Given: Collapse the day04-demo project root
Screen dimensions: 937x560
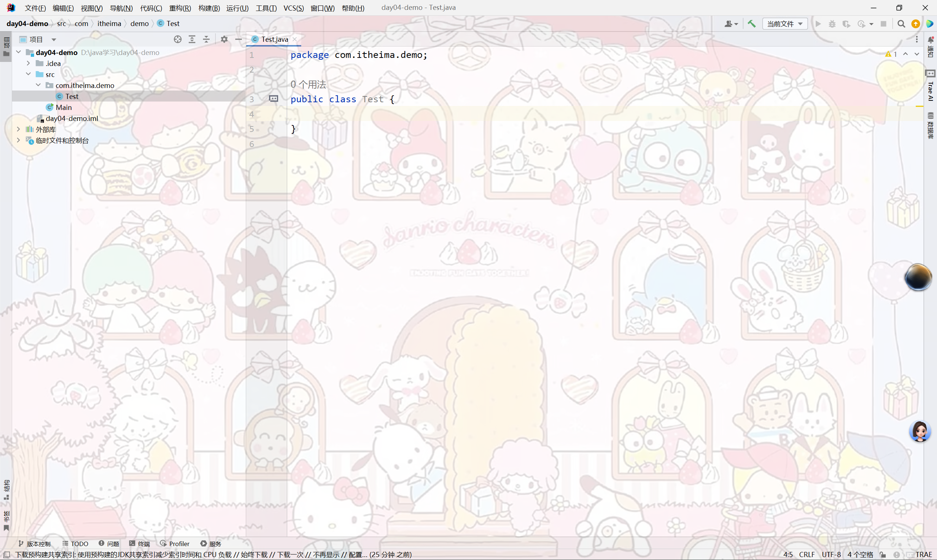Looking at the screenshot, I should point(18,52).
